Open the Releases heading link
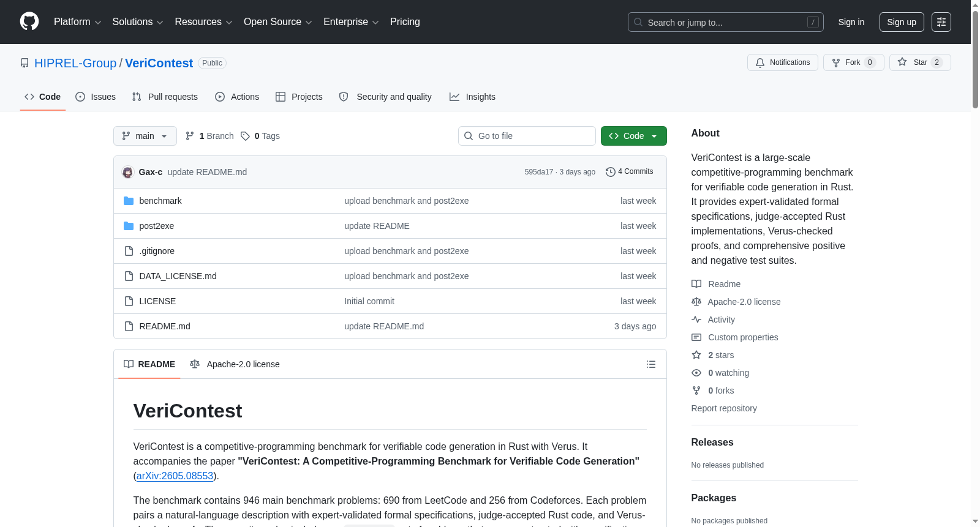This screenshot has height=527, width=980. [x=712, y=442]
